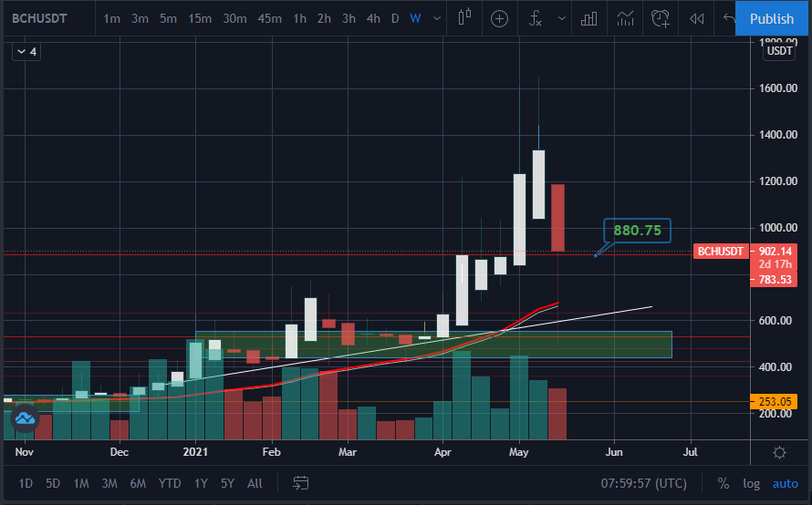Click the USDT currency label

[x=779, y=51]
